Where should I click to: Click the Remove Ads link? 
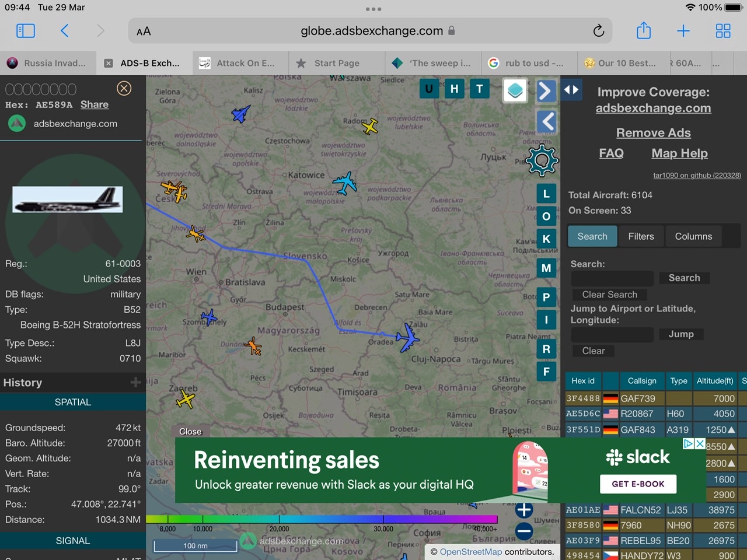(x=653, y=133)
